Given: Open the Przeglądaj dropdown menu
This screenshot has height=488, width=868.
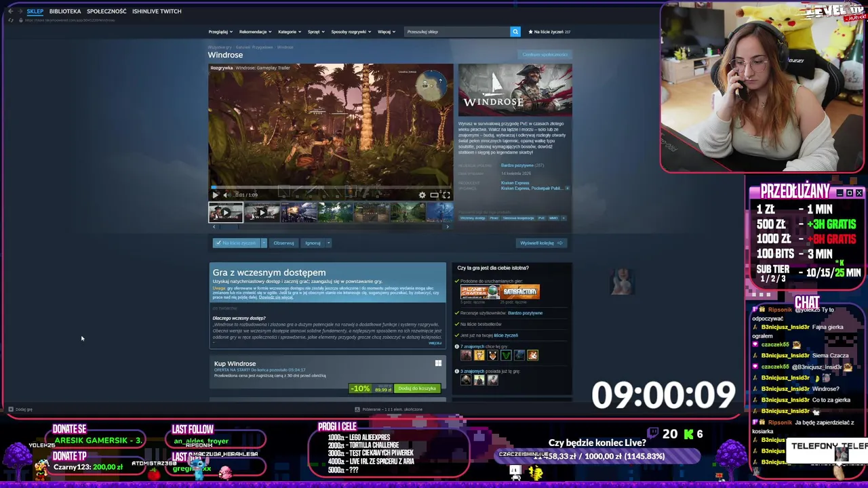Looking at the screenshot, I should pyautogui.click(x=220, y=32).
